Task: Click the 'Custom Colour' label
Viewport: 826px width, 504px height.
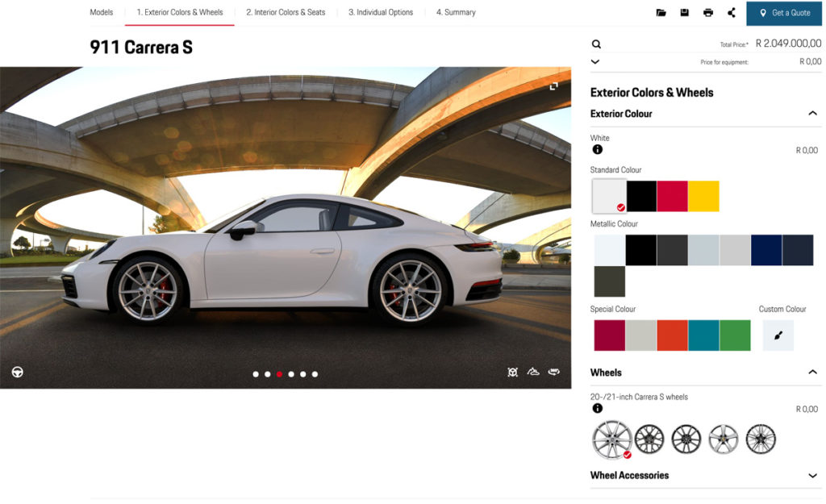Action: [x=782, y=309]
